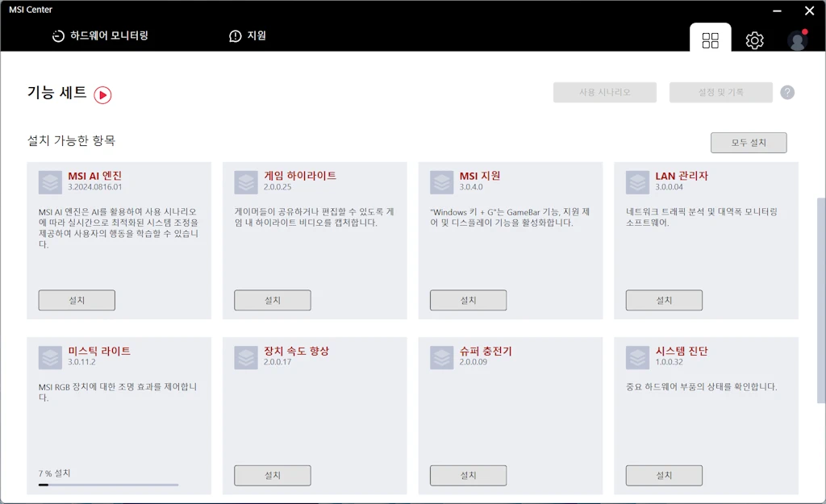Open 지원 menu

click(x=248, y=35)
